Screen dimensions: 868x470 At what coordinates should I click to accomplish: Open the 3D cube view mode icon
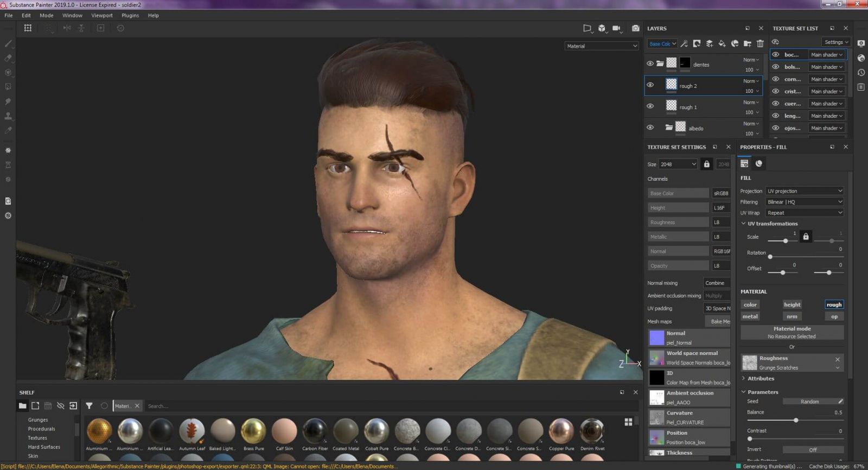pyautogui.click(x=602, y=28)
